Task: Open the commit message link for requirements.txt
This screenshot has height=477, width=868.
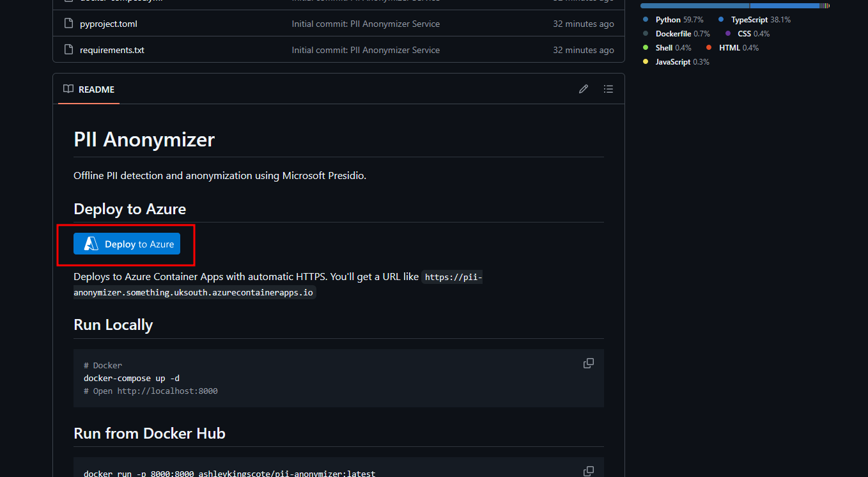Action: pos(366,50)
